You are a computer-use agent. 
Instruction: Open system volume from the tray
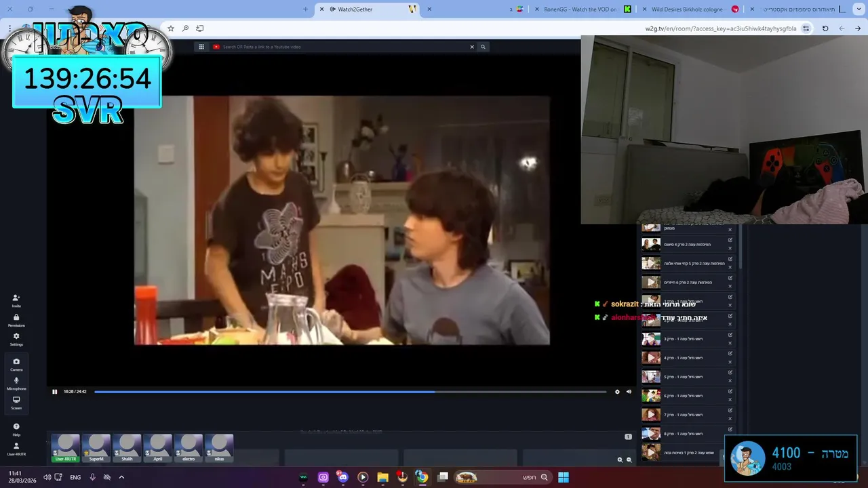(47, 477)
